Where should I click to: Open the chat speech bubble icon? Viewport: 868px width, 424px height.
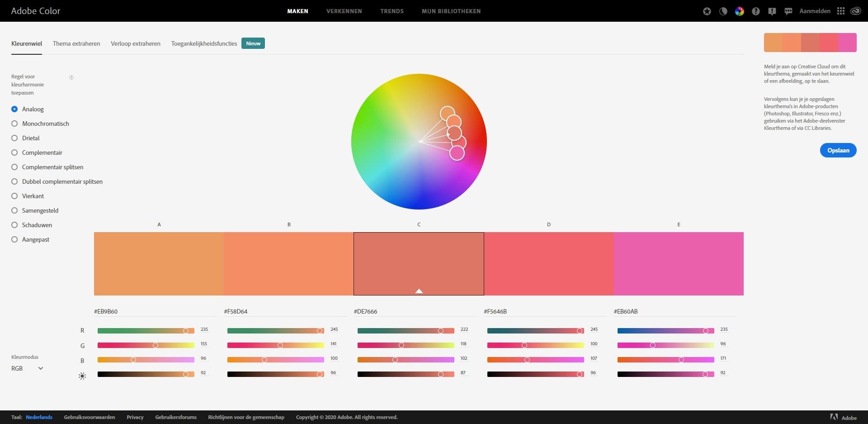[x=788, y=11]
